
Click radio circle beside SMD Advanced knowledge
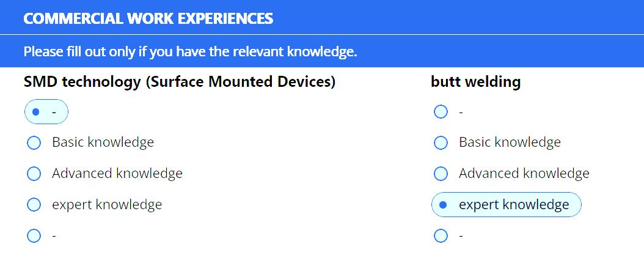coord(34,174)
